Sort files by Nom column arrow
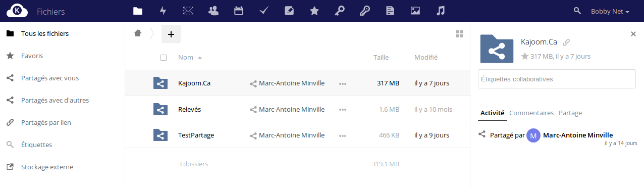The height and width of the screenshot is (187, 644). (x=200, y=58)
